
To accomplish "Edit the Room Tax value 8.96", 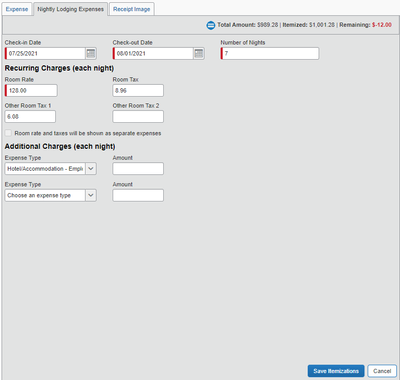I will point(138,90).
